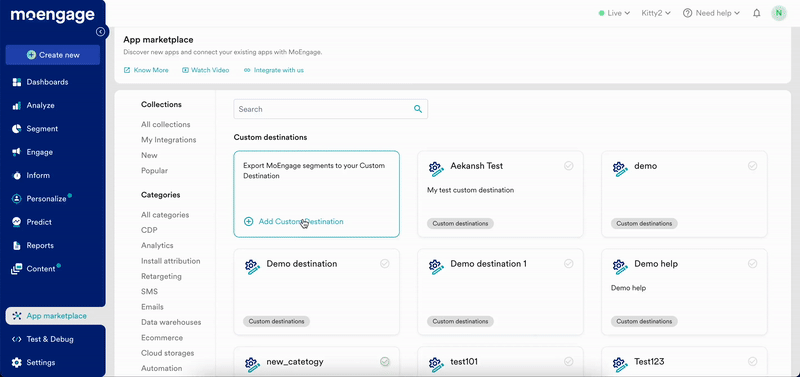800x377 pixels.
Task: Click the Create new button
Action: point(53,55)
